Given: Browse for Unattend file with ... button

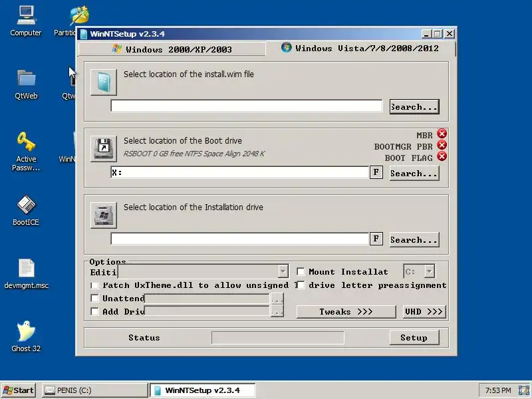Looking at the screenshot, I should (277, 299).
